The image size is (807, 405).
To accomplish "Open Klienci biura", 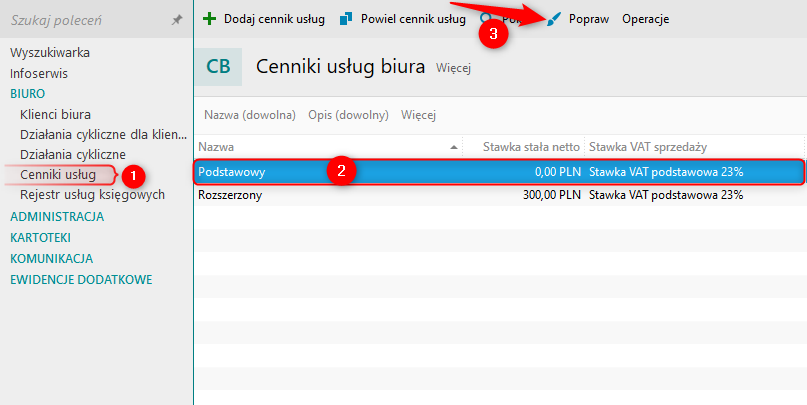I will pos(56,114).
